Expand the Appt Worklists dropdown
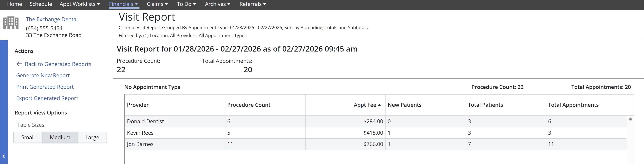 pyautogui.click(x=80, y=4)
